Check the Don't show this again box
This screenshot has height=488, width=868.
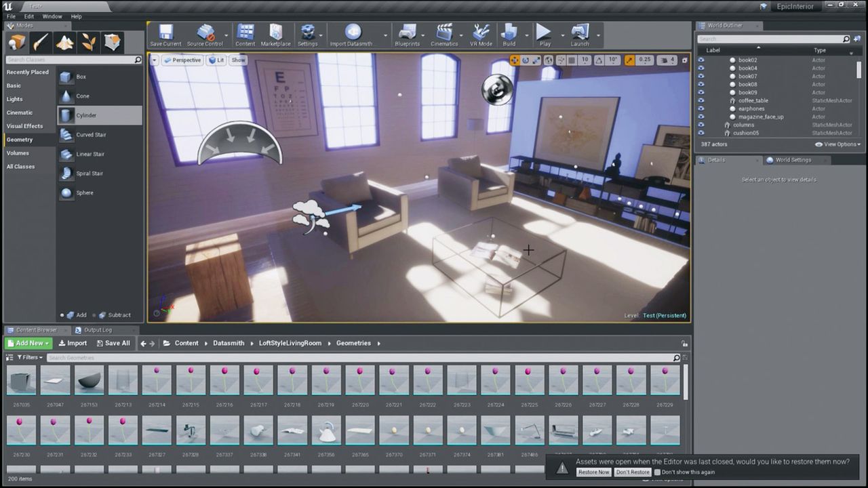[657, 472]
